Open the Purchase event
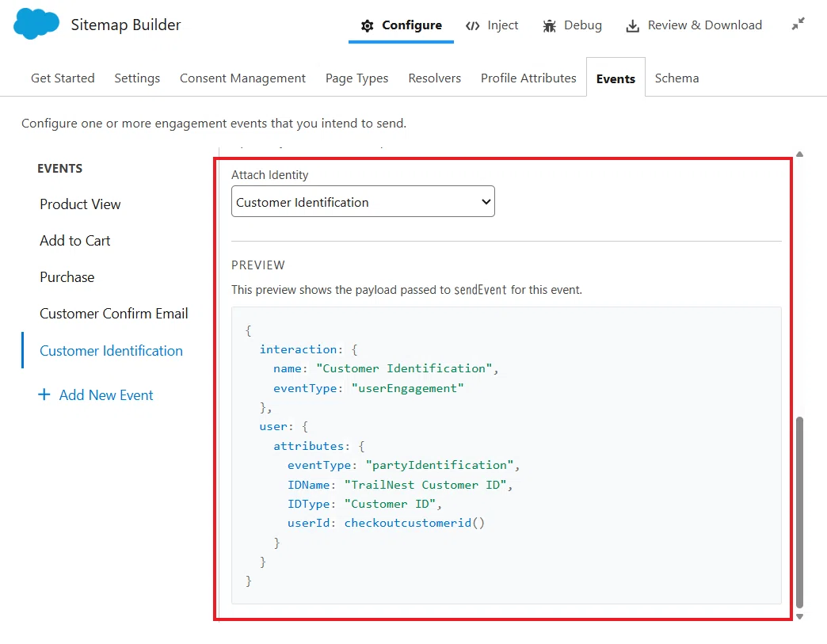Screen dimensions: 827x644 pyautogui.click(x=67, y=277)
